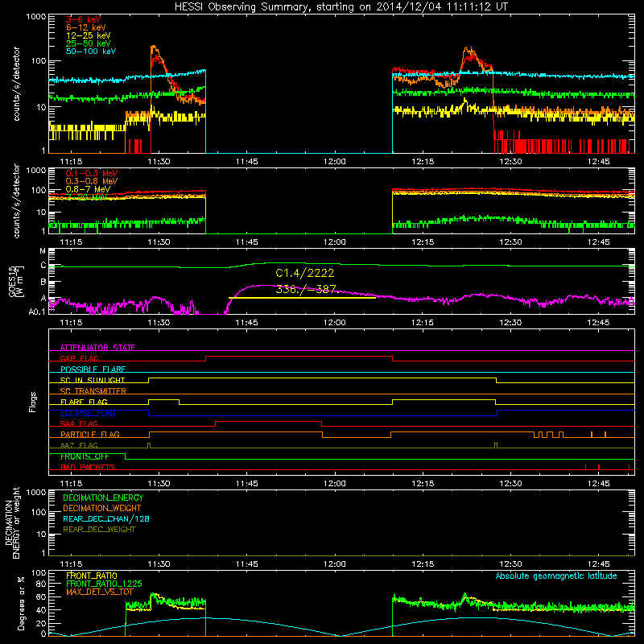
Task: Click the REAR_DEC_WEIGHT legend label
Action: [x=99, y=530]
